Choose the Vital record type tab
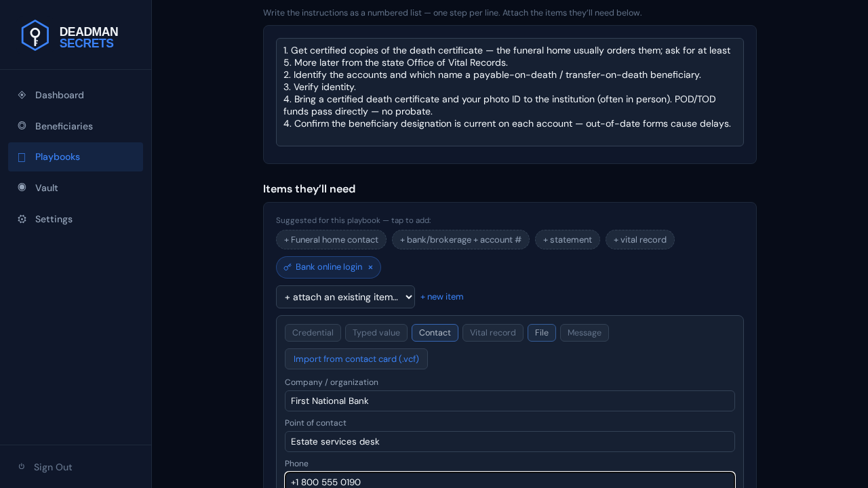 (493, 333)
